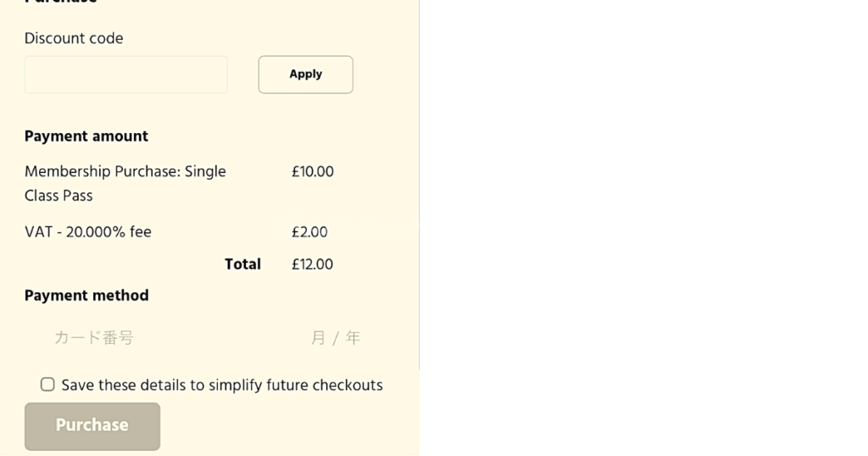Select the month/year expiry field
Viewport: 868px width, 456px height.
[x=335, y=338]
